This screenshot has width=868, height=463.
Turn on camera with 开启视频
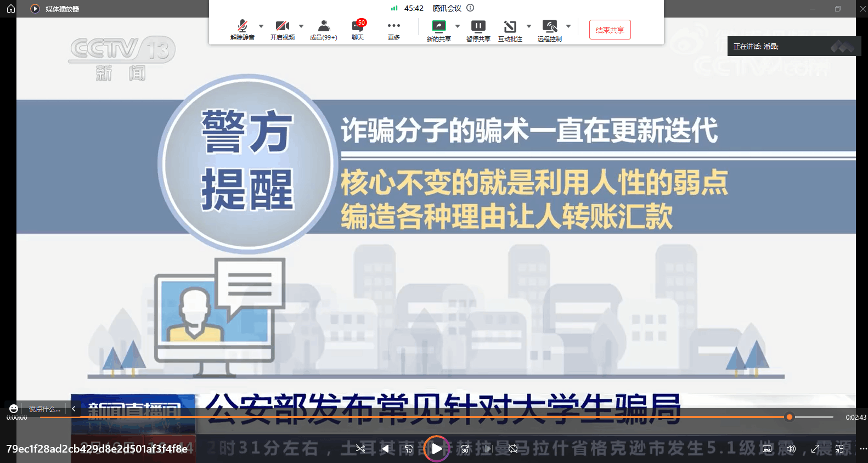tap(283, 30)
